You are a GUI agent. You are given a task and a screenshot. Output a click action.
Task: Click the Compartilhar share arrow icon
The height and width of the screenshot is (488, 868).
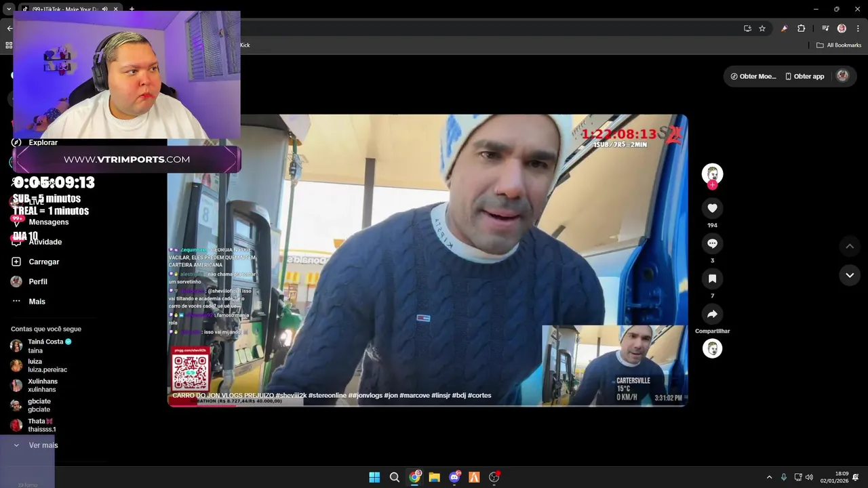(x=712, y=314)
